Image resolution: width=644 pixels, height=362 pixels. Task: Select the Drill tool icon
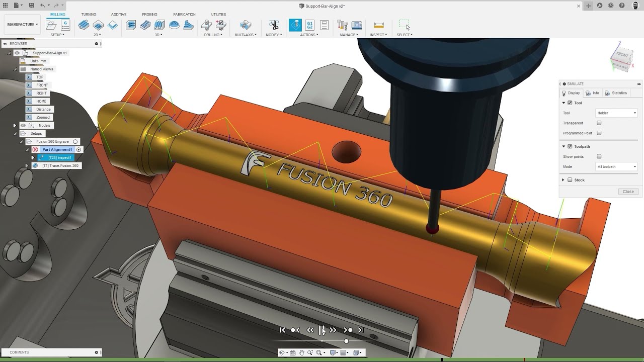tap(206, 25)
